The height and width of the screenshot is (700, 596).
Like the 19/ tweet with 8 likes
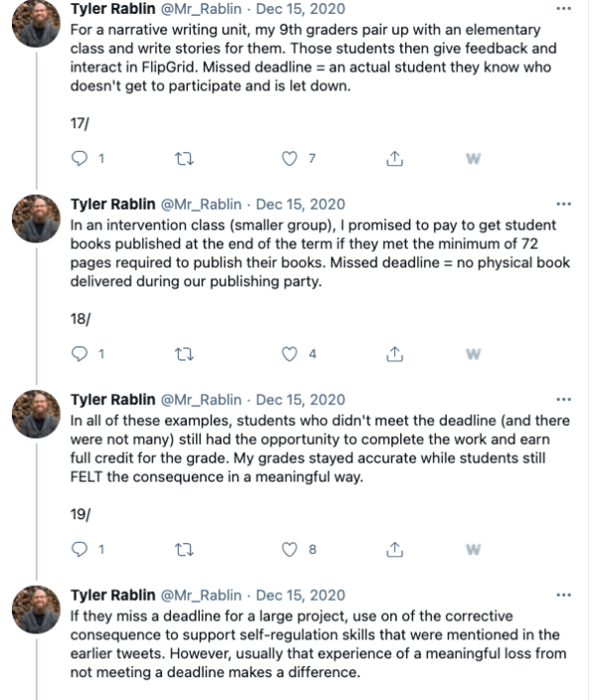pyautogui.click(x=290, y=549)
